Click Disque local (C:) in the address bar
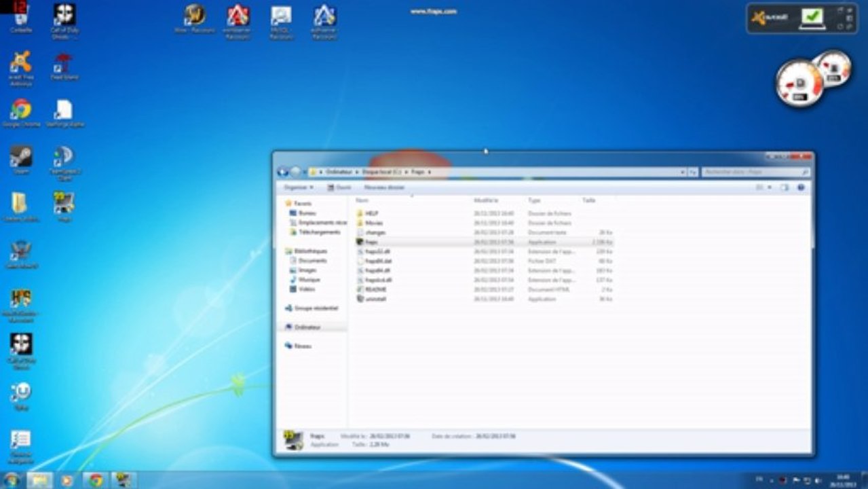This screenshot has height=489, width=868. [382, 173]
